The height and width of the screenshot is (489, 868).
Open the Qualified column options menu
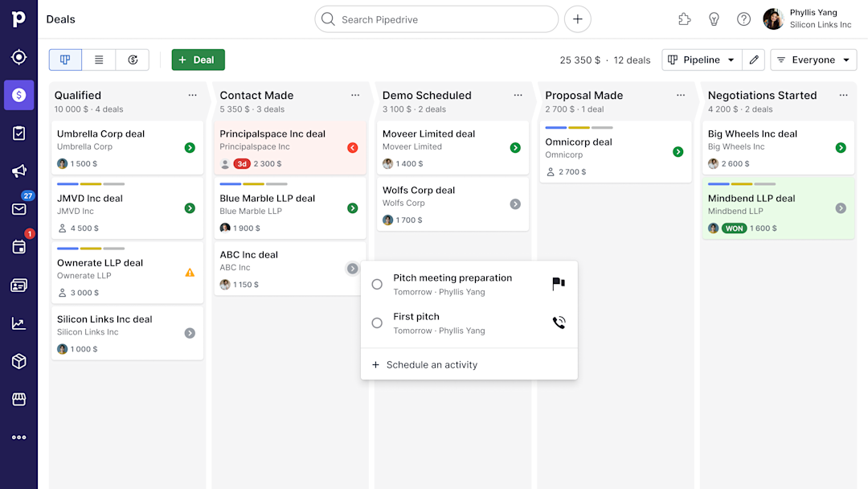pyautogui.click(x=193, y=95)
